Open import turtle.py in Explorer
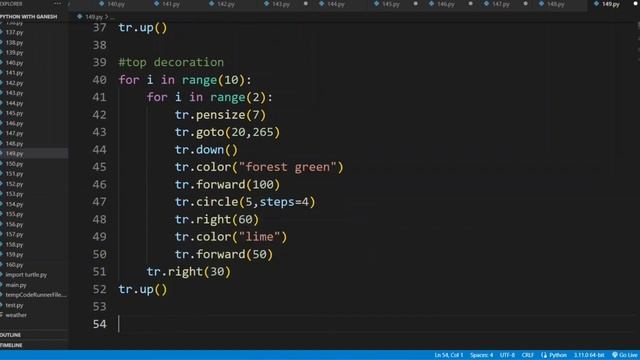 click(26, 275)
